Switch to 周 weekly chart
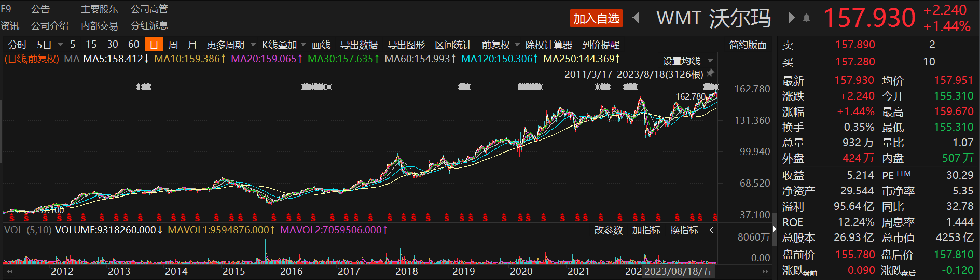The image size is (980, 280). tap(173, 45)
